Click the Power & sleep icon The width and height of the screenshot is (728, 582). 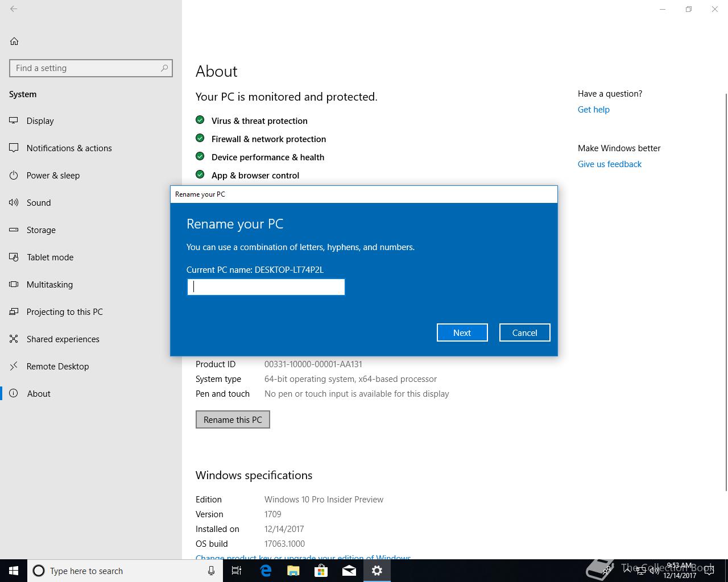point(14,175)
